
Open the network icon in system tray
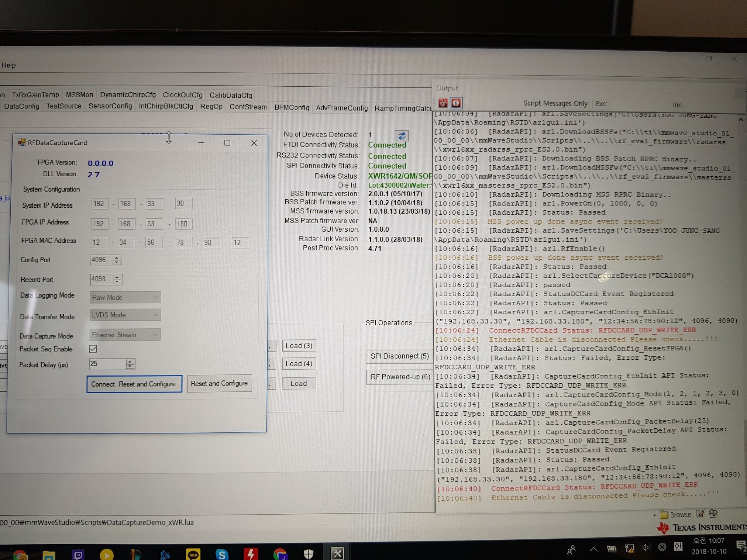tap(629, 548)
